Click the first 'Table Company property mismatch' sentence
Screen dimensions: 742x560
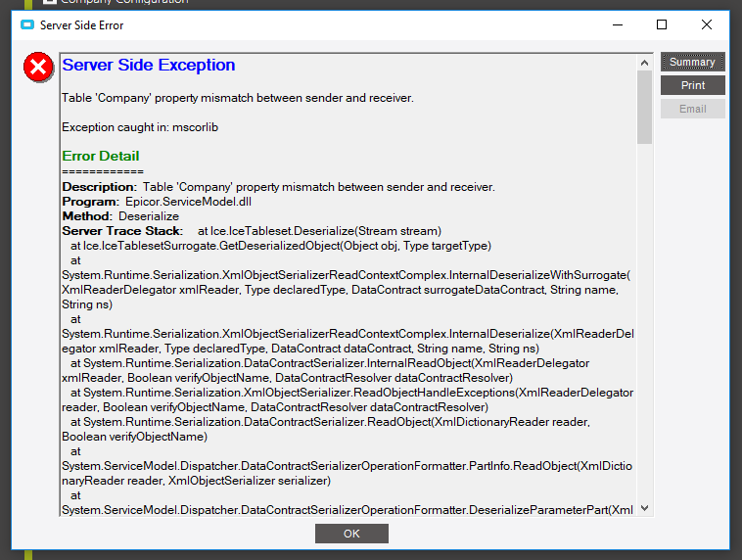238,98
